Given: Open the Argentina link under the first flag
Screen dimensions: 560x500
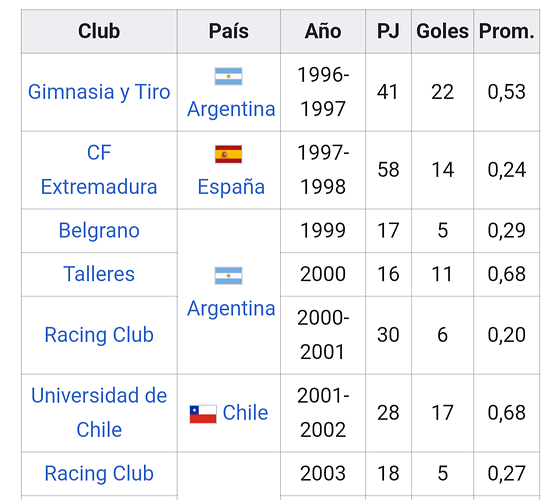Looking at the screenshot, I should click(x=231, y=109).
